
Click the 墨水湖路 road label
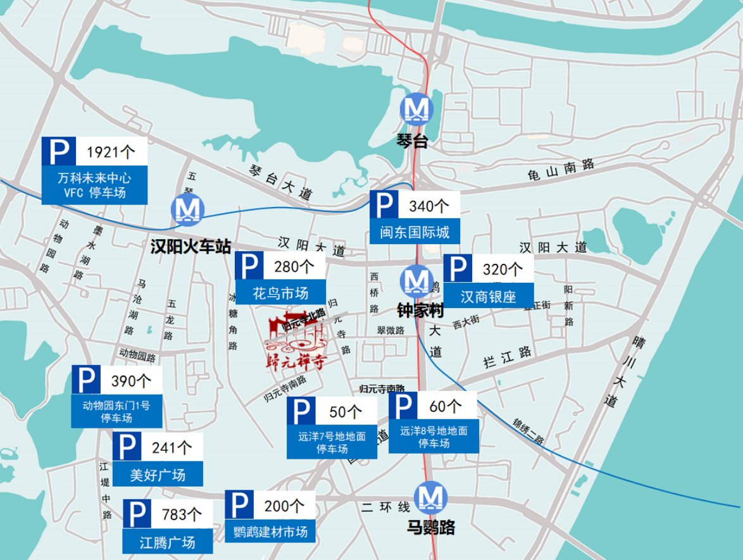[88, 252]
